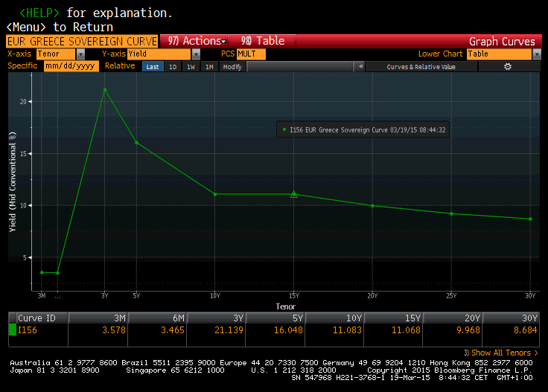The image size is (548, 392).
Task: Click the 15Y yield value 11.068
Action: (x=406, y=330)
